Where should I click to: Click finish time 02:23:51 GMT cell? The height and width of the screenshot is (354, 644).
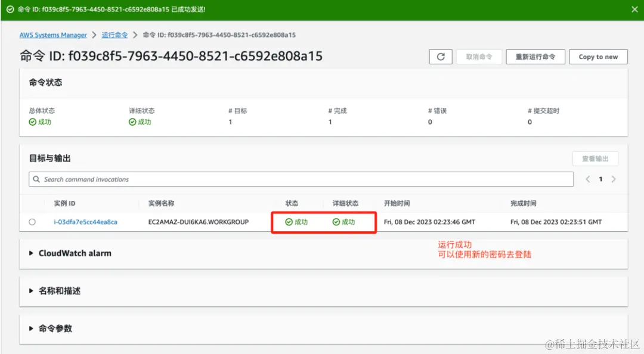click(x=556, y=222)
